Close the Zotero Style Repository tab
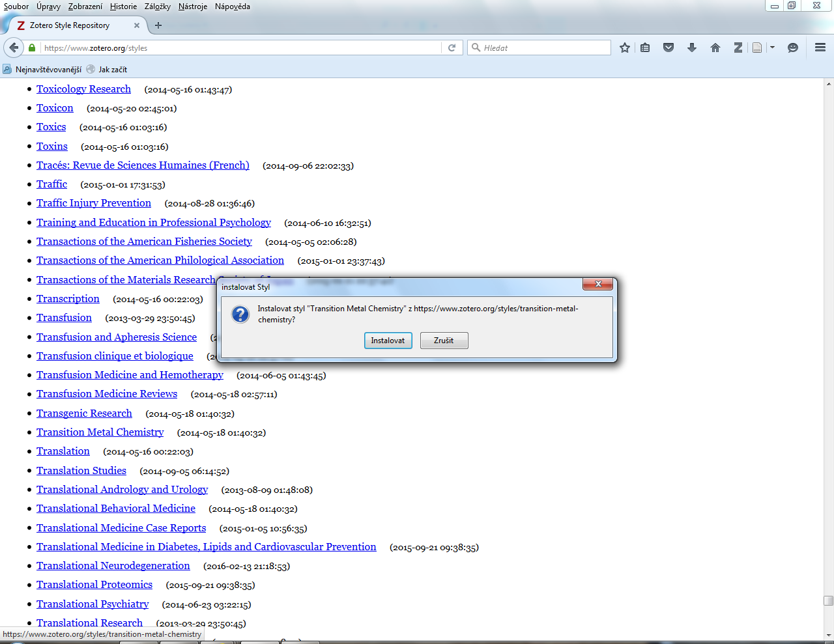 click(137, 25)
